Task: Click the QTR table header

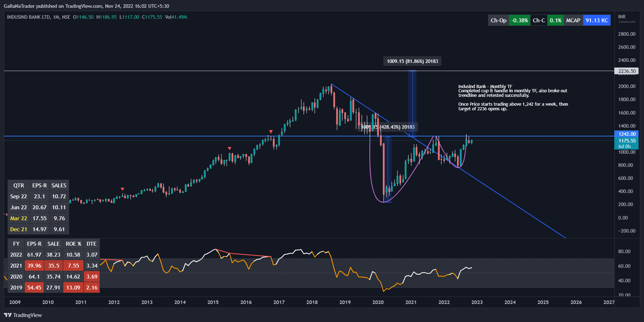Action: pyautogui.click(x=19, y=185)
